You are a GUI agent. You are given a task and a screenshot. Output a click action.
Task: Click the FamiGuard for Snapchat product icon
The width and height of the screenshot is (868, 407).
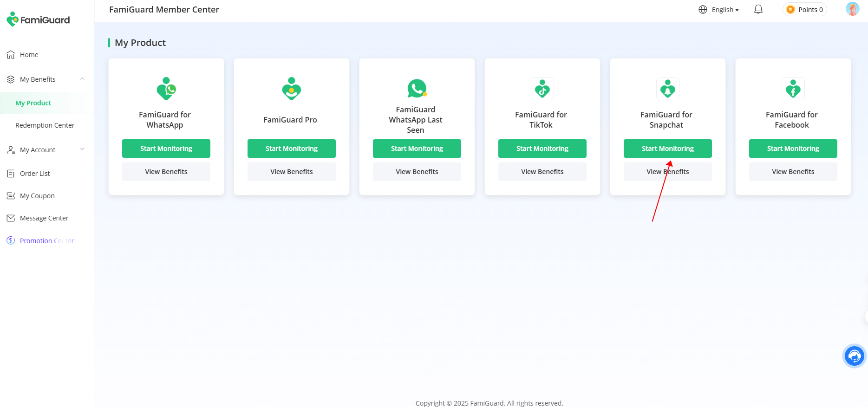coord(668,89)
